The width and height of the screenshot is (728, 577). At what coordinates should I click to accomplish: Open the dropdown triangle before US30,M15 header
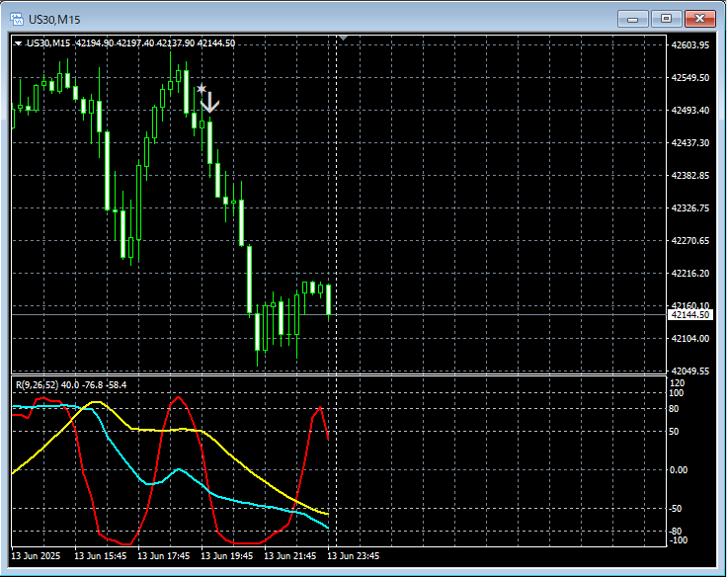pyautogui.click(x=18, y=43)
